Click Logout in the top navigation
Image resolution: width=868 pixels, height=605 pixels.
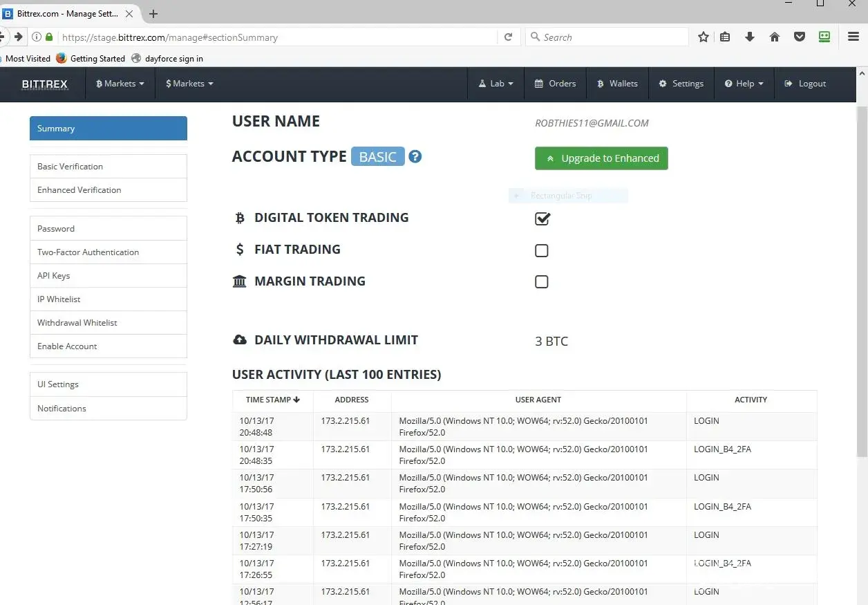pyautogui.click(x=805, y=84)
